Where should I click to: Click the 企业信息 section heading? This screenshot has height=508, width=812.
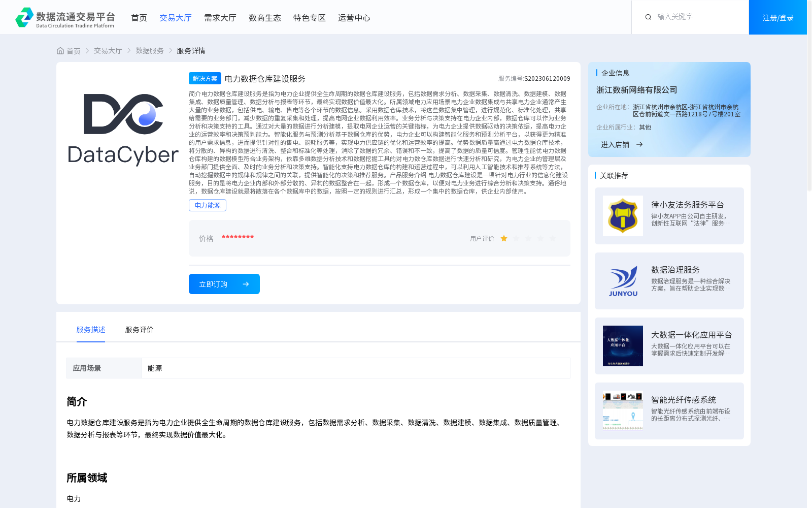[x=616, y=73]
